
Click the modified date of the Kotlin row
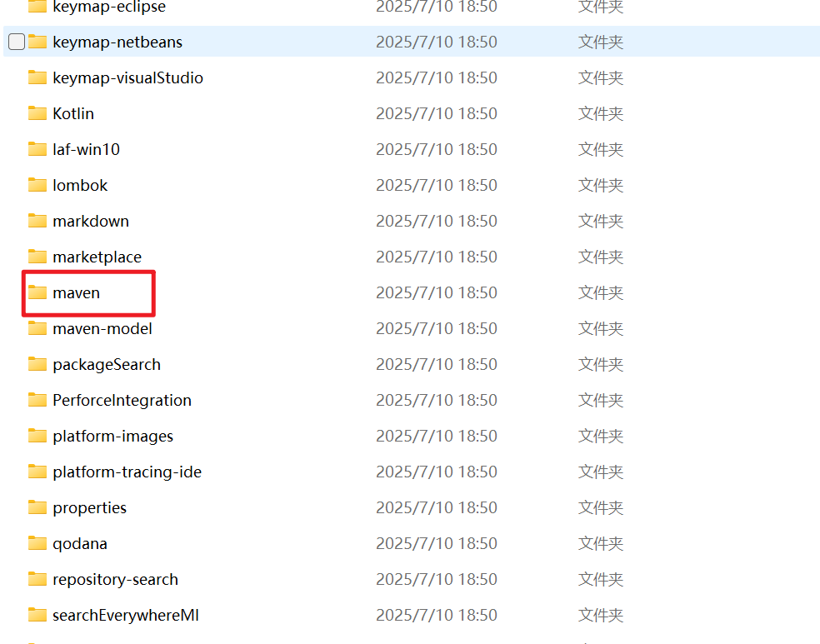[x=437, y=113]
